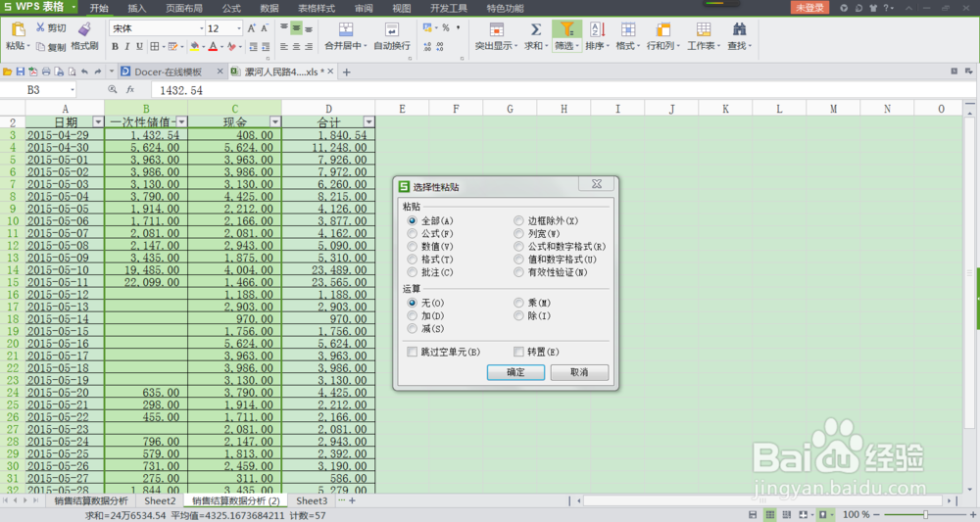Open the 日期 column filter dropdown
The width and height of the screenshot is (980, 522).
pos(97,121)
